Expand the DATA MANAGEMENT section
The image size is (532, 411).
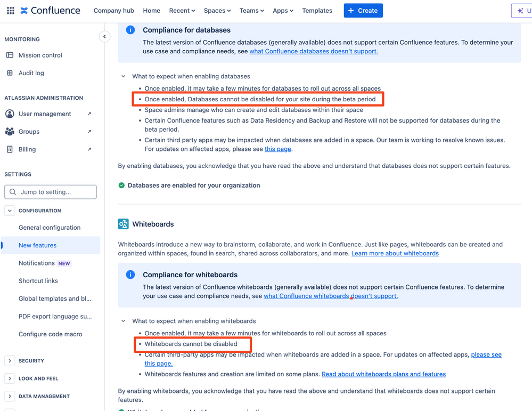pos(10,396)
